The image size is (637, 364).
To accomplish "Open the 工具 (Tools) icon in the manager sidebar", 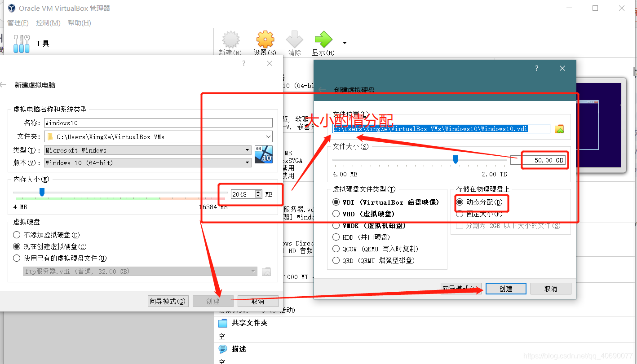I will pyautogui.click(x=21, y=43).
